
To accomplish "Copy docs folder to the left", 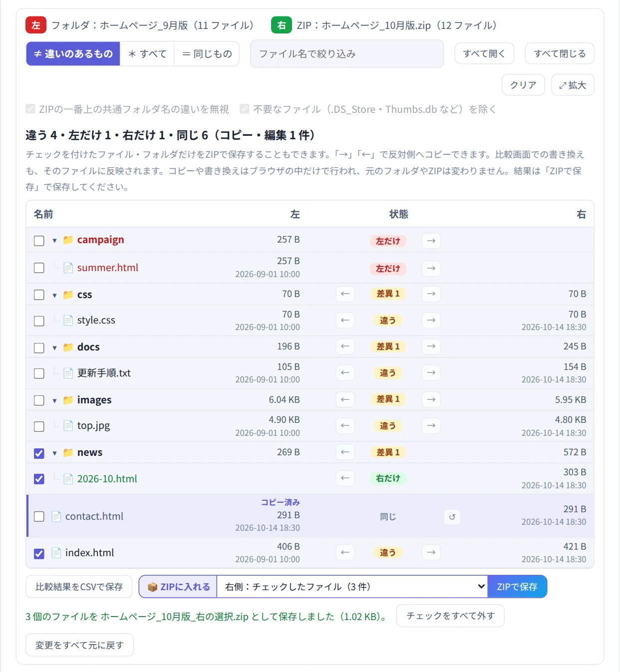I will [345, 346].
